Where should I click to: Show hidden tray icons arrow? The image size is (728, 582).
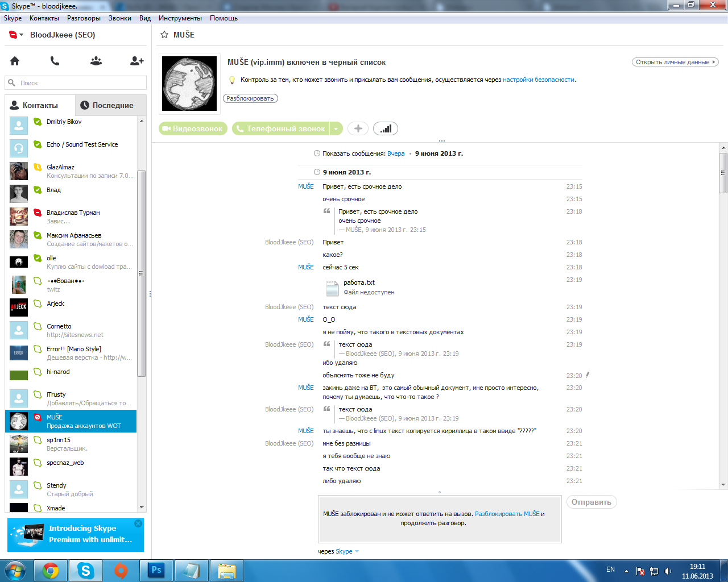point(626,571)
